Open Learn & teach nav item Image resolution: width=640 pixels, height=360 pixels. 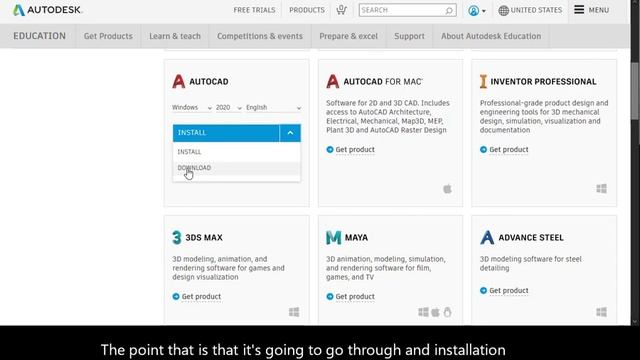click(175, 36)
